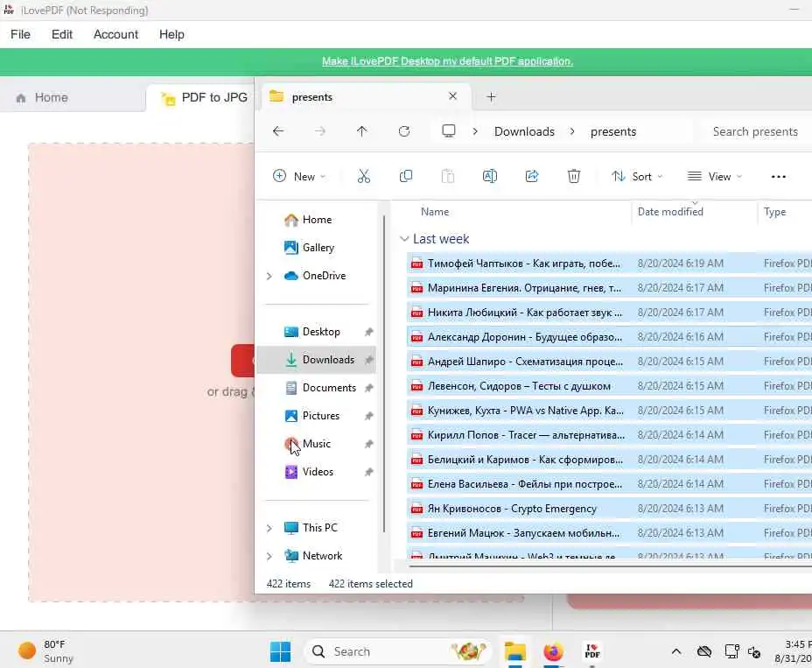Sort by the Date modified column header

pos(670,212)
